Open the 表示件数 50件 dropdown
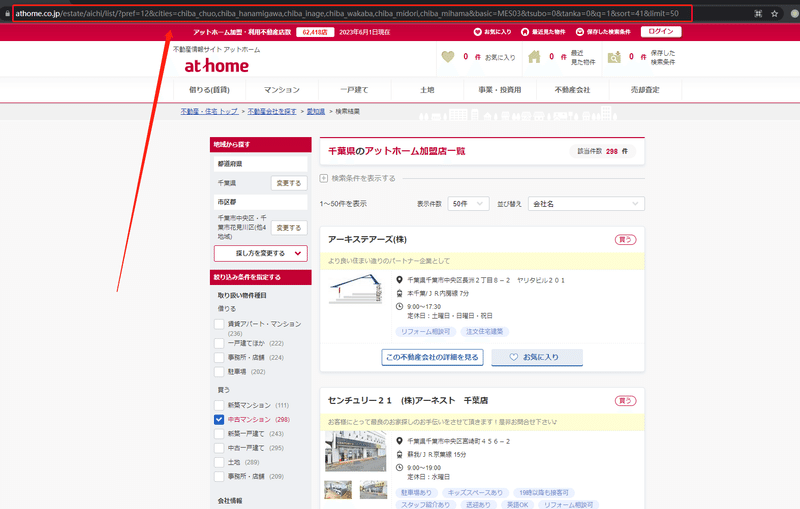The height and width of the screenshot is (509, 800). (x=468, y=203)
